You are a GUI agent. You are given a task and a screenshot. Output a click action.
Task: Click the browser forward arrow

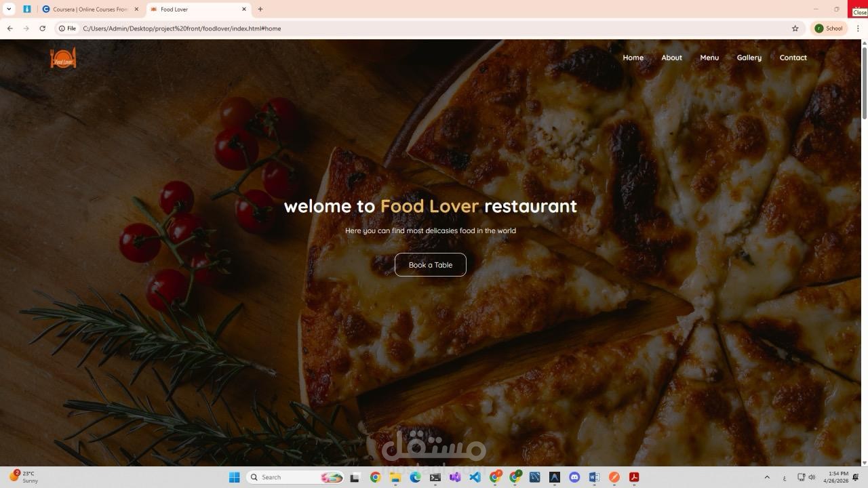pyautogui.click(x=26, y=28)
